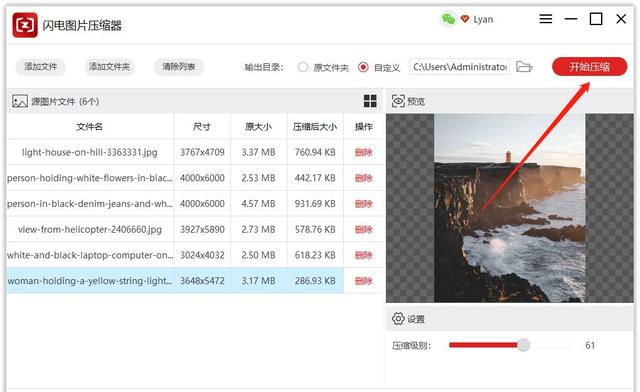Start compression with 开始压缩 button
Image resolution: width=640 pixels, height=392 pixels.
tap(589, 67)
